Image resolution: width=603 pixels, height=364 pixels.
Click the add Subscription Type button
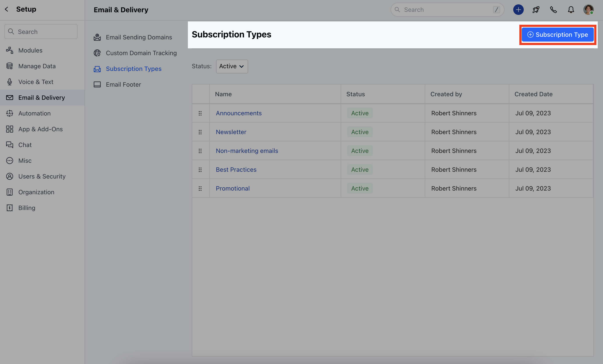tap(557, 35)
